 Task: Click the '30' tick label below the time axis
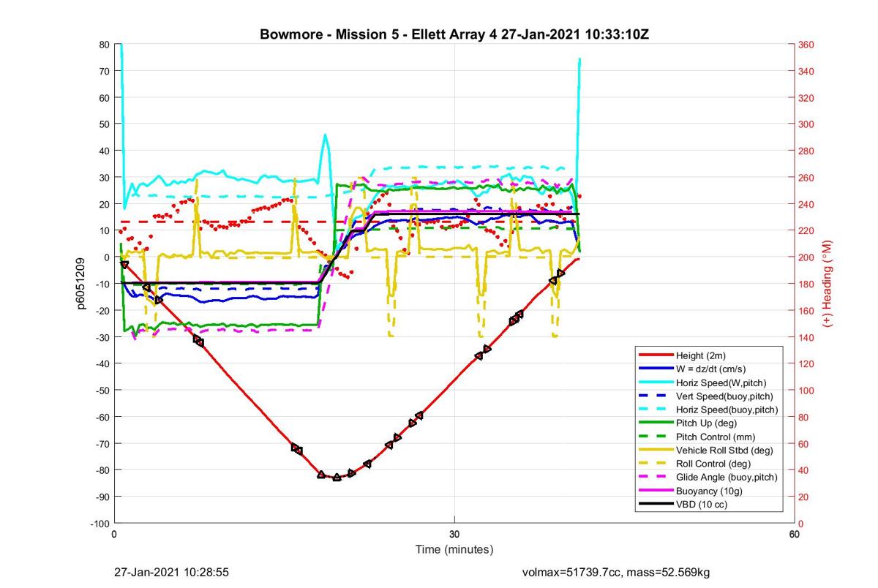click(x=454, y=535)
